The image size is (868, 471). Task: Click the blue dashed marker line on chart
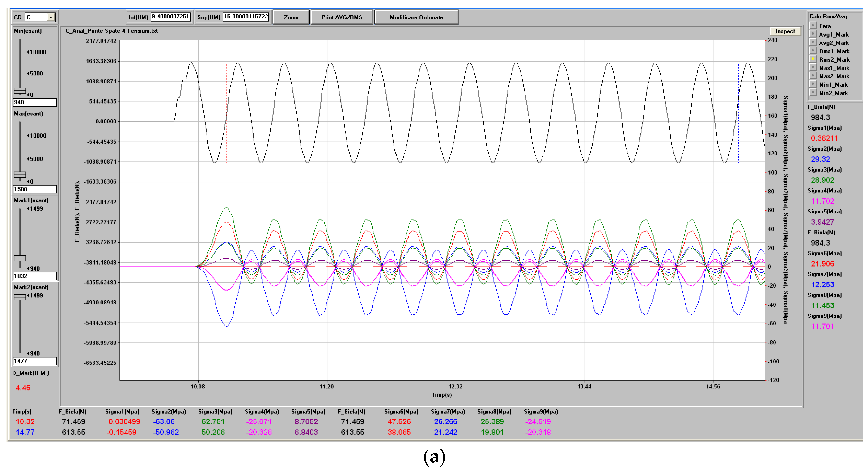coord(738,113)
